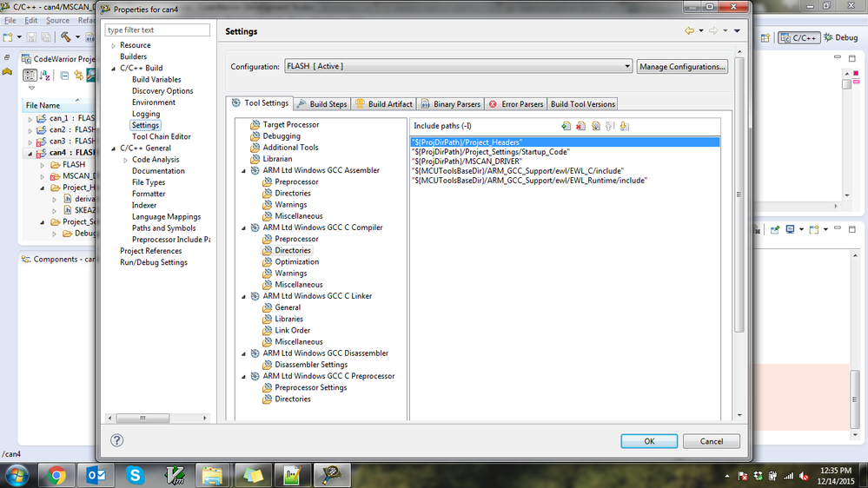The width and height of the screenshot is (868, 488).
Task: Open Disassembler Settings item
Action: [x=311, y=365]
